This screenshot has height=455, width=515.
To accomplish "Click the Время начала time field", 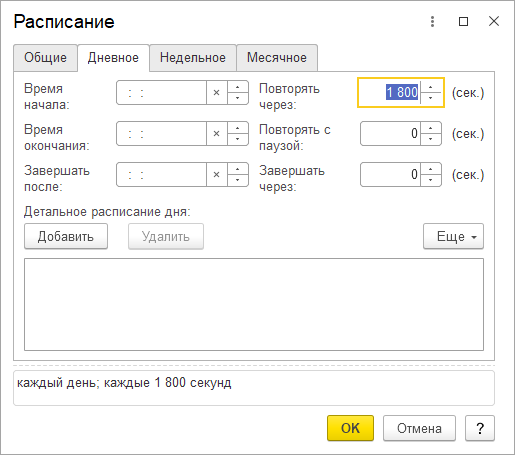I will point(161,92).
